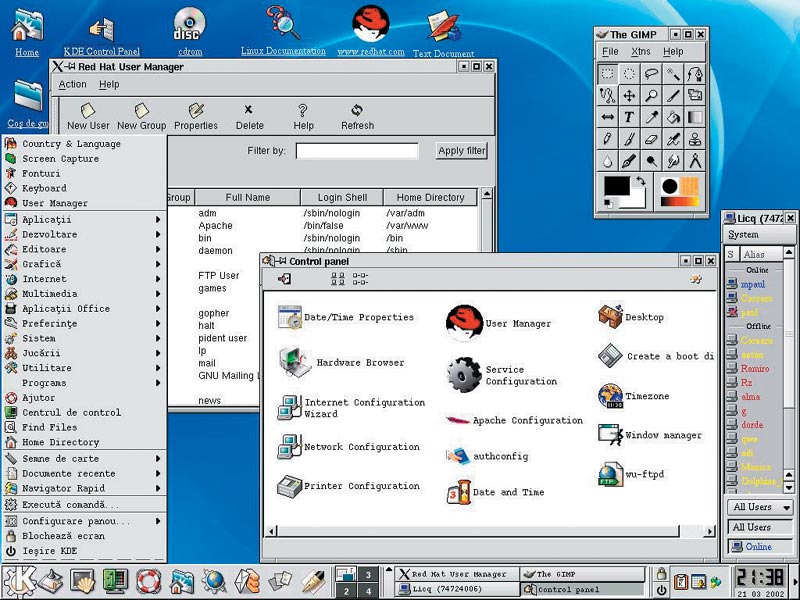Viewport: 800px width, 600px height.
Task: Activate the Color Picker eyedropper tool
Action: click(x=651, y=117)
